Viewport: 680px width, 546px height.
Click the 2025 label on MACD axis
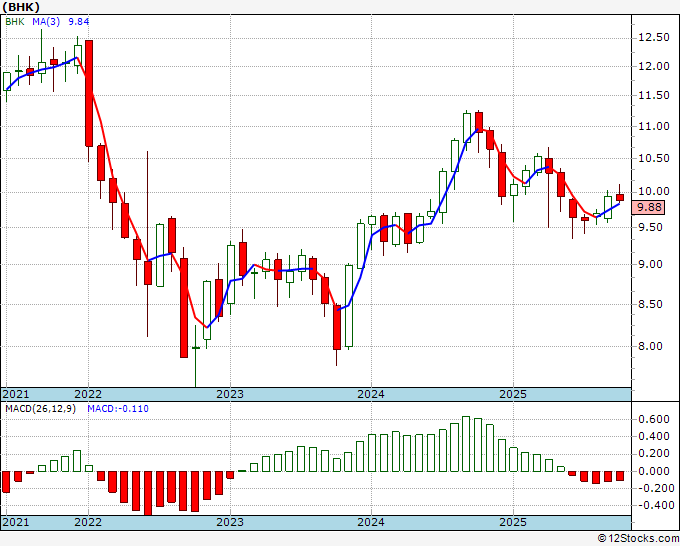[x=513, y=522]
